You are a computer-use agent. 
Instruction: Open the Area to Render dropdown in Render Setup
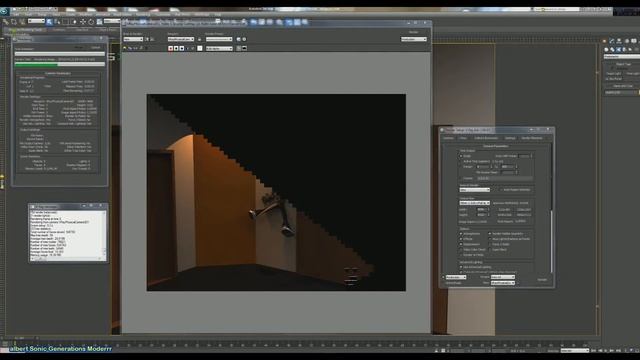pyautogui.click(x=475, y=190)
